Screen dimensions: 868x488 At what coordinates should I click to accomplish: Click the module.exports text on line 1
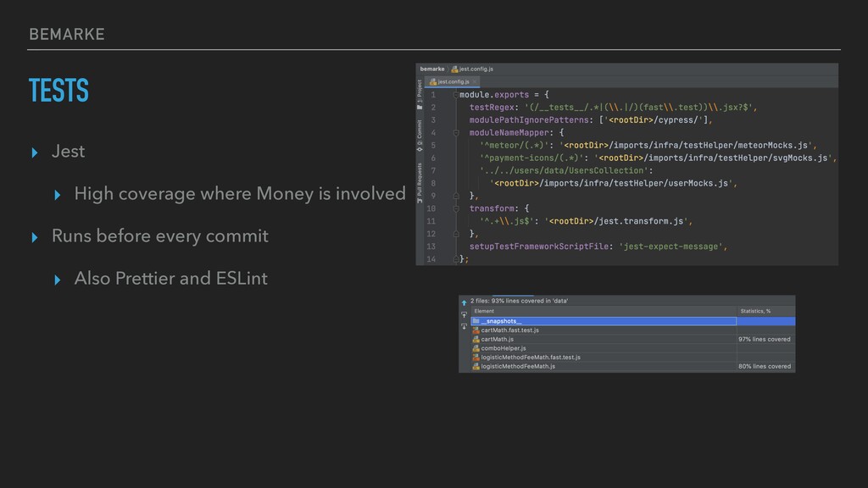tap(494, 95)
